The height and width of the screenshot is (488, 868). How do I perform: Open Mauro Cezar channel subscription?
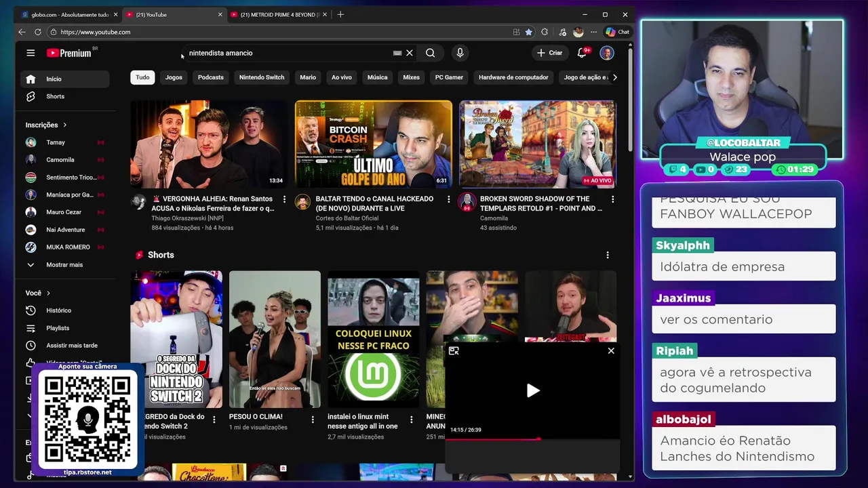(65, 212)
